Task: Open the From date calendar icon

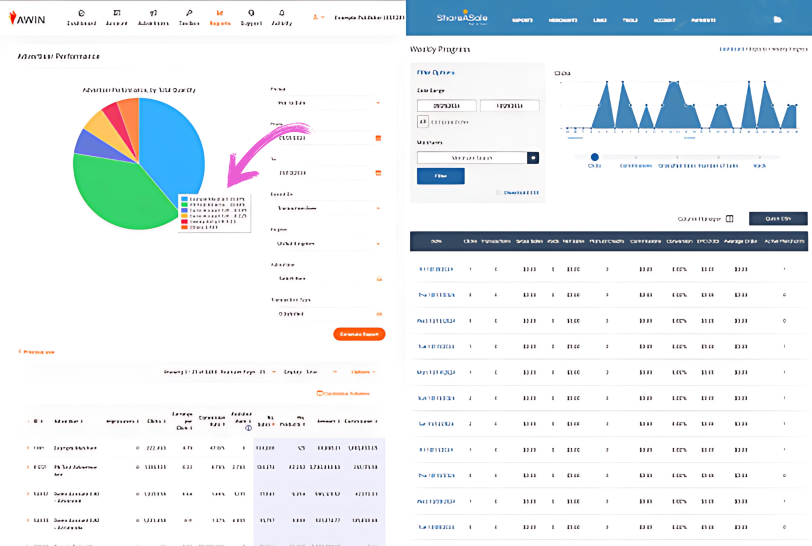Action: 378,138
